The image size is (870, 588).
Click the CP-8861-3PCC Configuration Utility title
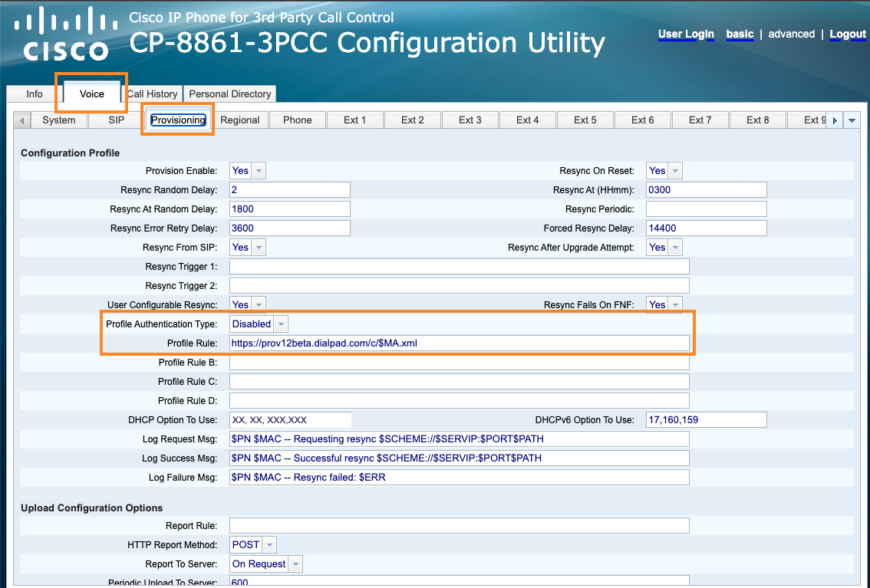coord(367,43)
